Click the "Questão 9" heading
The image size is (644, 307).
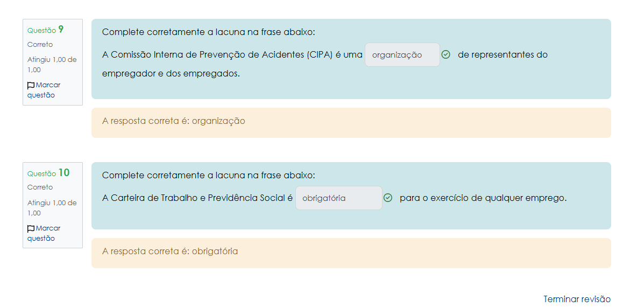tap(45, 30)
